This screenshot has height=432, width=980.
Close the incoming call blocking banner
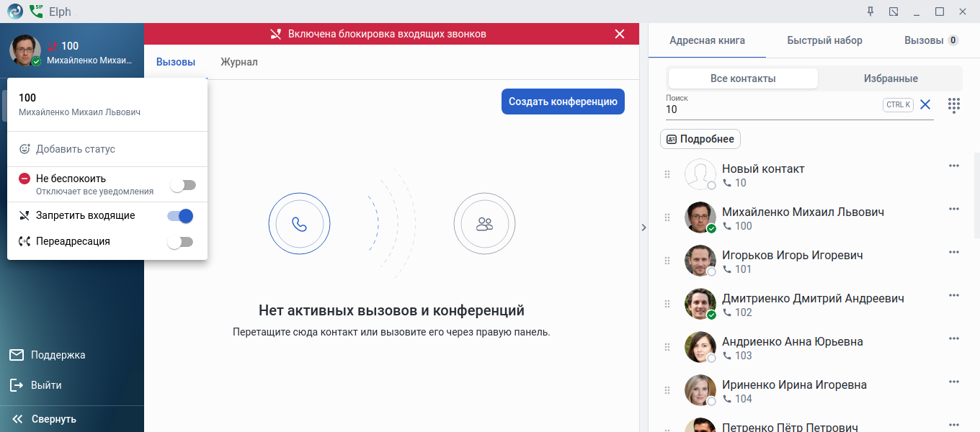[x=620, y=34]
